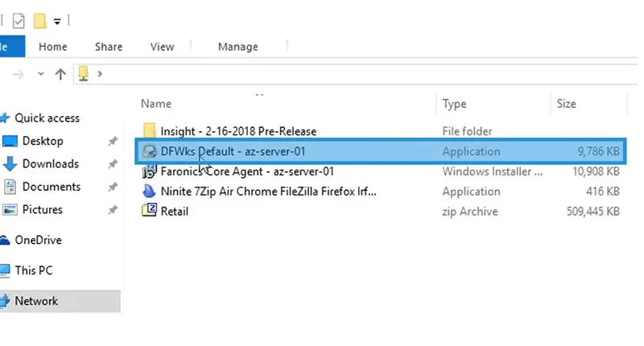Open the Home ribbon tab
644x346 pixels.
click(53, 47)
